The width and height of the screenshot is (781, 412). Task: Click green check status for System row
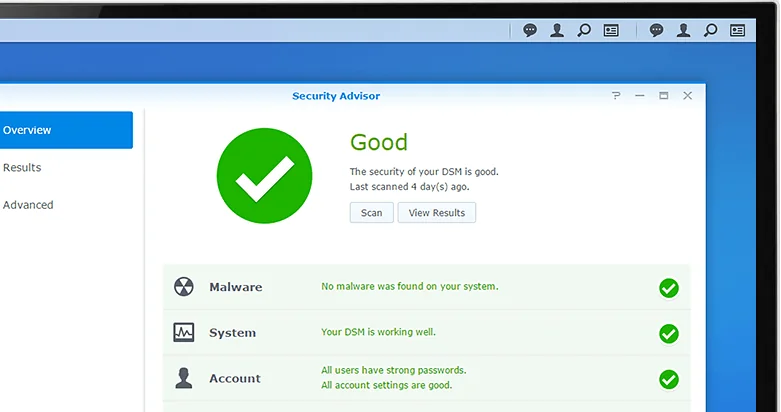668,334
